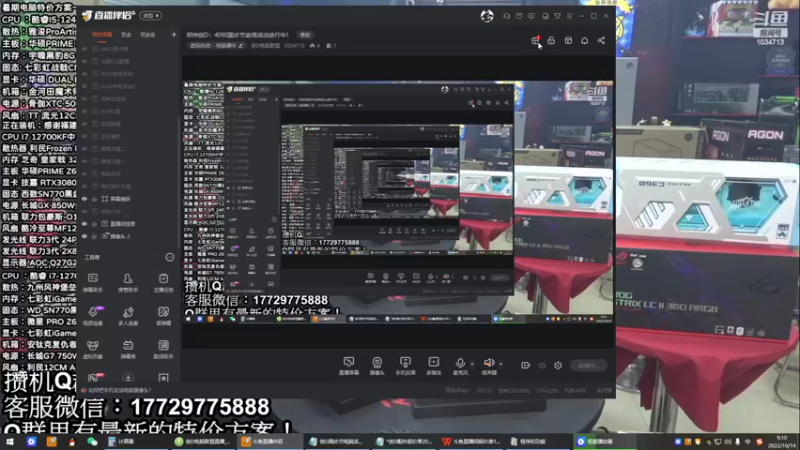The image size is (800, 450).
Task: Toggle lock on 摄像头 2 source
Action: [x=94, y=236]
